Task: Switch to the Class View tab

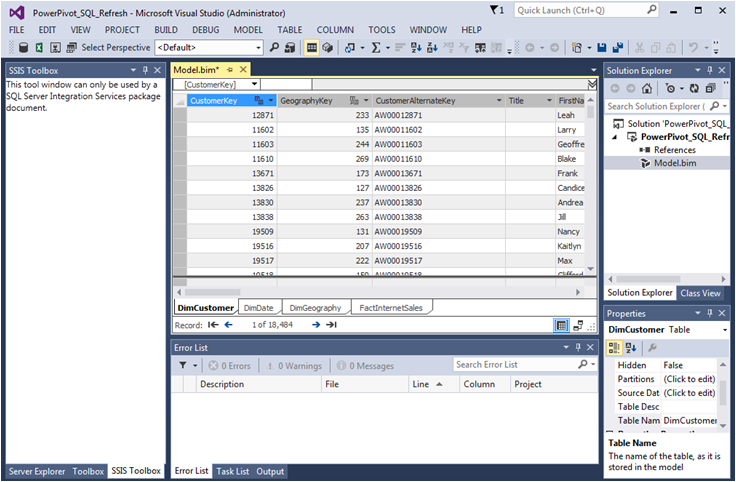Action: (700, 293)
